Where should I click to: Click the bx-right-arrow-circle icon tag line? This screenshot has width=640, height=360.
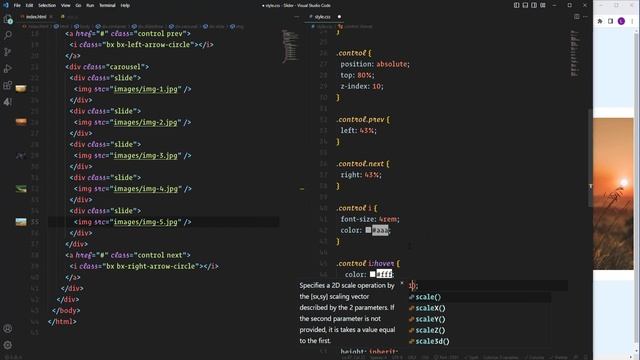(x=144, y=266)
